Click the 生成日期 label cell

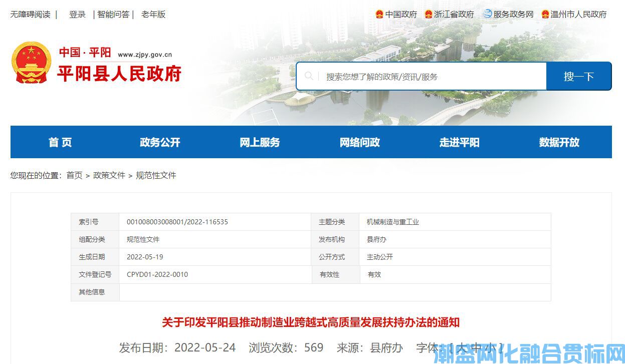95,257
